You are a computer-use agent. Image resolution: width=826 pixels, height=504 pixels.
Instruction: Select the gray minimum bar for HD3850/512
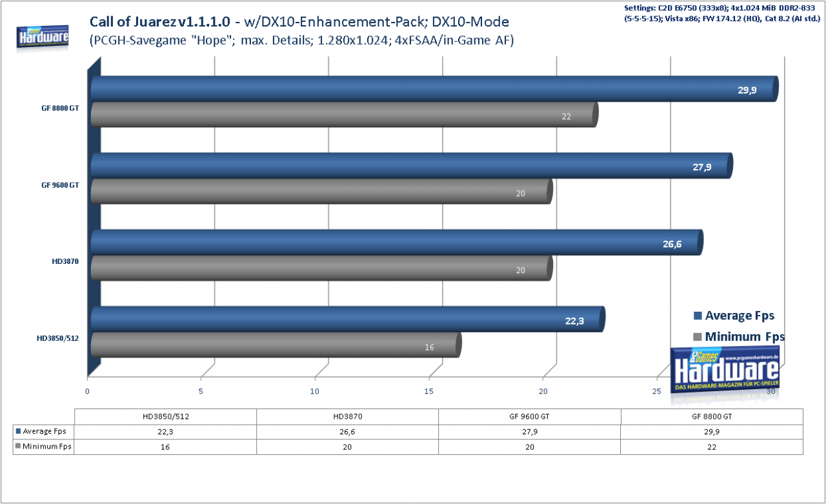pos(276,345)
